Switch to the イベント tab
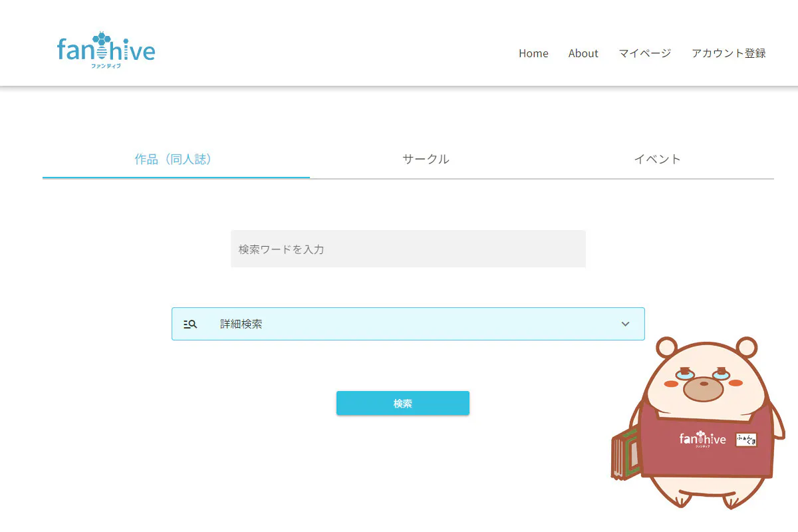This screenshot has width=798, height=532. (x=657, y=160)
